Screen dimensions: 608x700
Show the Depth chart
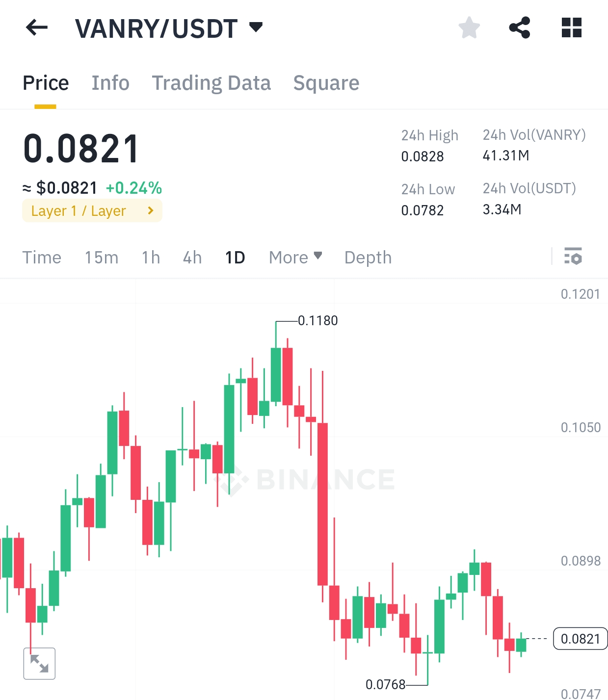point(368,257)
